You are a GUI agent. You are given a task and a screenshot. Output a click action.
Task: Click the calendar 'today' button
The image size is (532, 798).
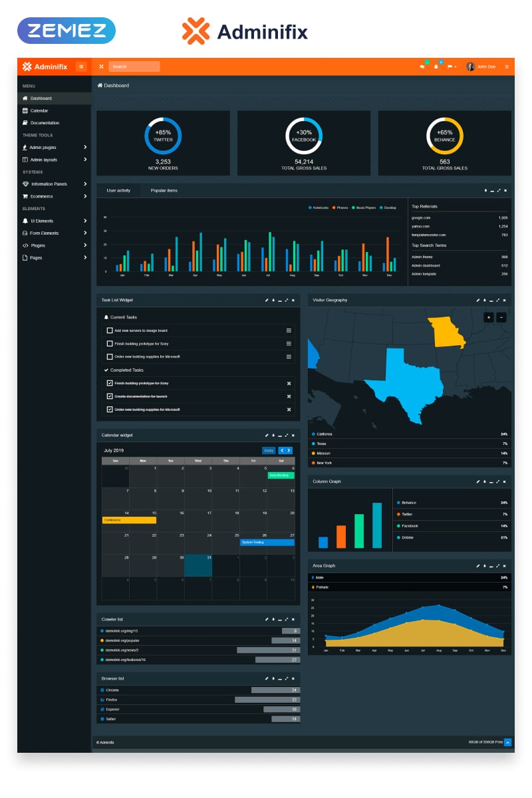(269, 451)
